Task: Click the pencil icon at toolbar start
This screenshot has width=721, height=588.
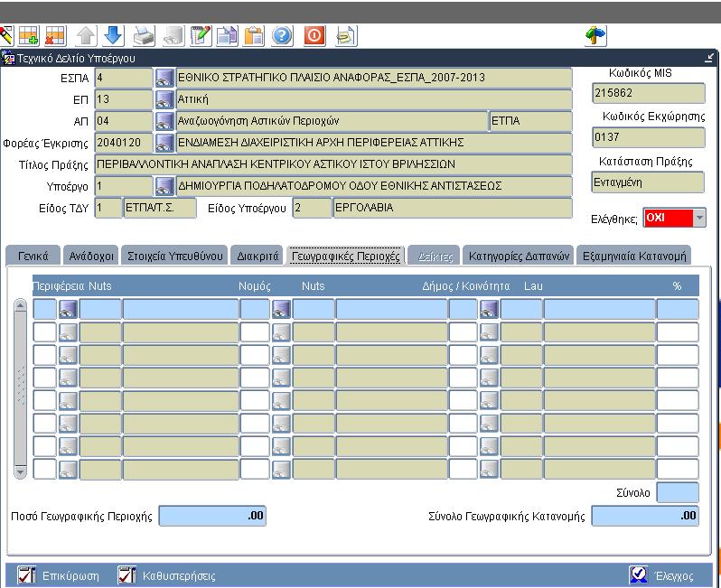Action: [x=6, y=36]
